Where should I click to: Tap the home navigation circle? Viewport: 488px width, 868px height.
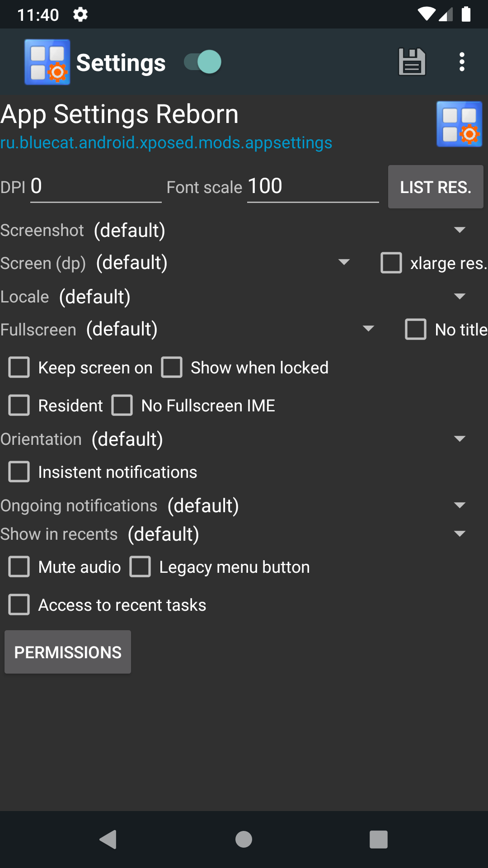coord(244,840)
